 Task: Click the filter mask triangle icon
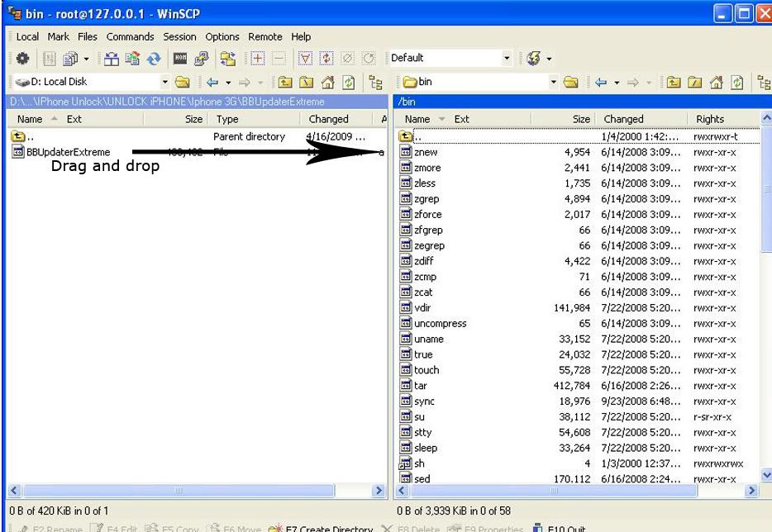tap(305, 59)
